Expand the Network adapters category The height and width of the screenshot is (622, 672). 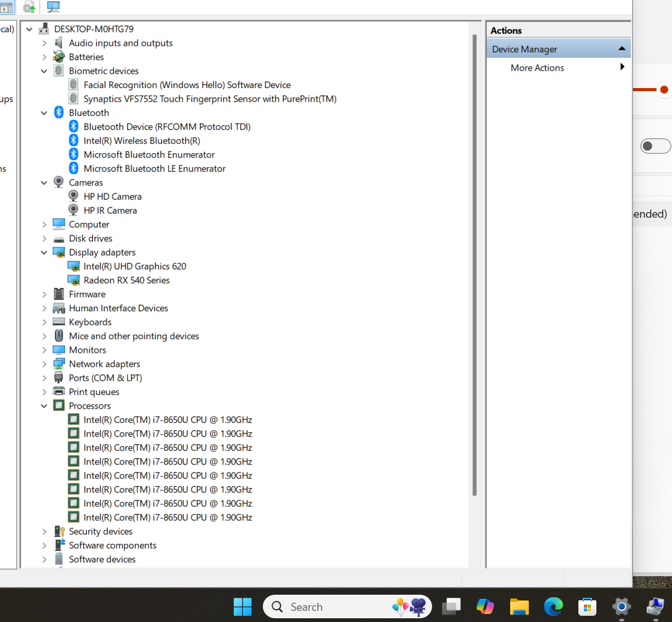[x=44, y=364]
